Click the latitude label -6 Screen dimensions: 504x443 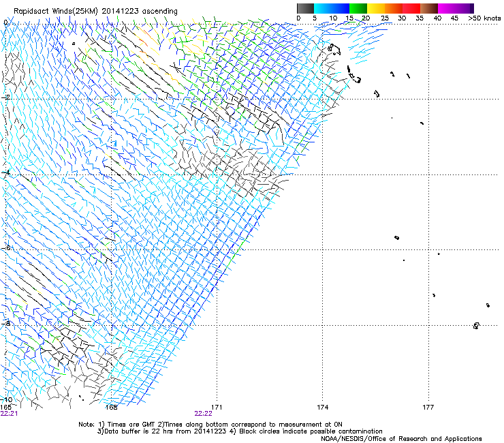pyautogui.click(x=6, y=247)
